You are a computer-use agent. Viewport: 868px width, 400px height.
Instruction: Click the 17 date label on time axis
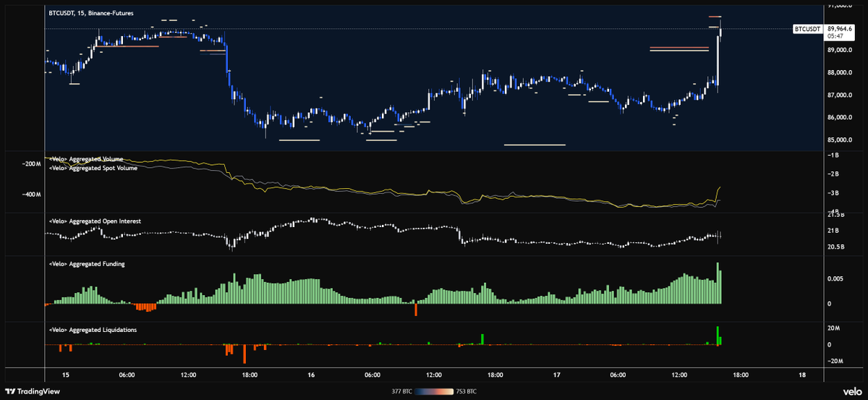pos(558,375)
